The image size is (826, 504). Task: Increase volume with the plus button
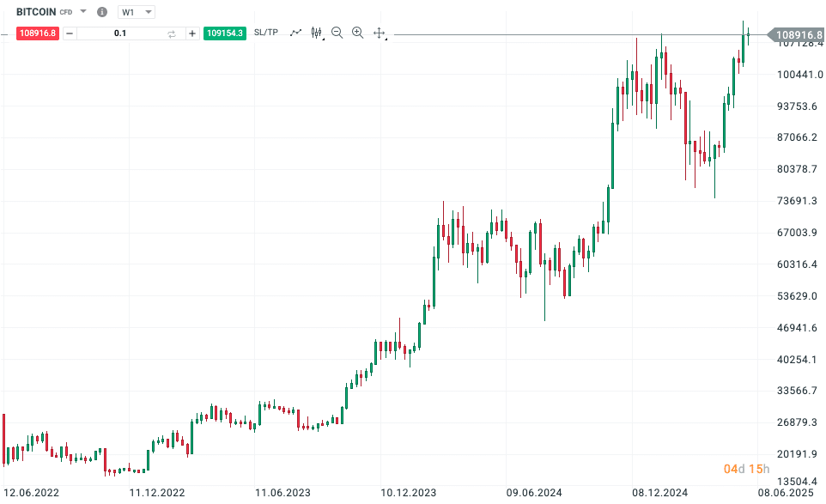192,33
